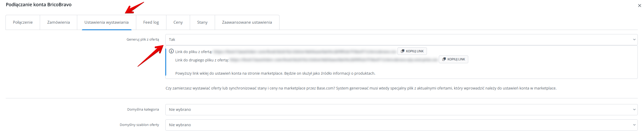The image size is (644, 134).
Task: Show the Stany tab
Action: (202, 22)
